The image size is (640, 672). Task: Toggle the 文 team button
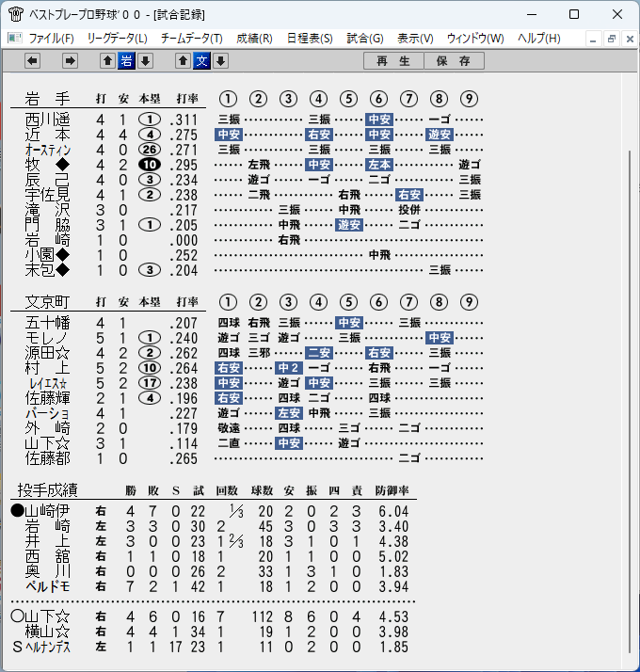point(202,61)
